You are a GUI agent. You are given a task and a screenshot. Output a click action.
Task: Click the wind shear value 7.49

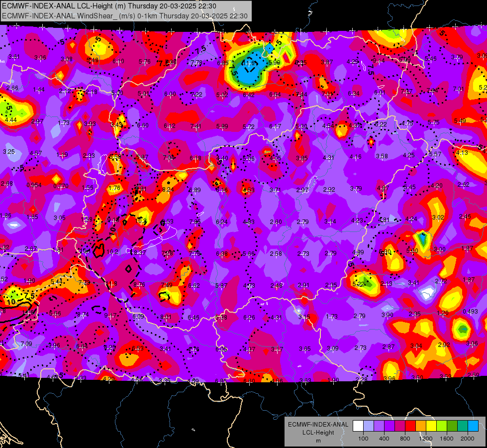point(167,285)
